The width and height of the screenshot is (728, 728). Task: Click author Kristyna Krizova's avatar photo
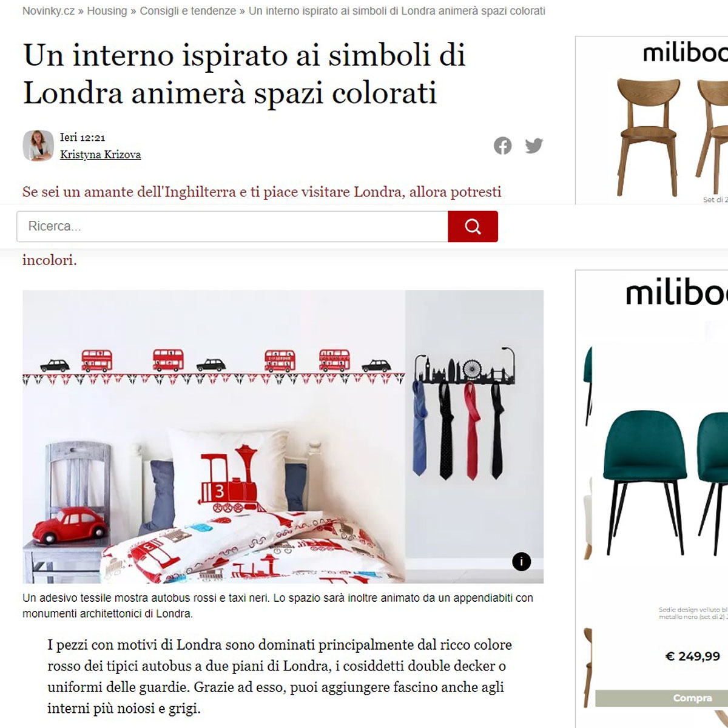38,146
